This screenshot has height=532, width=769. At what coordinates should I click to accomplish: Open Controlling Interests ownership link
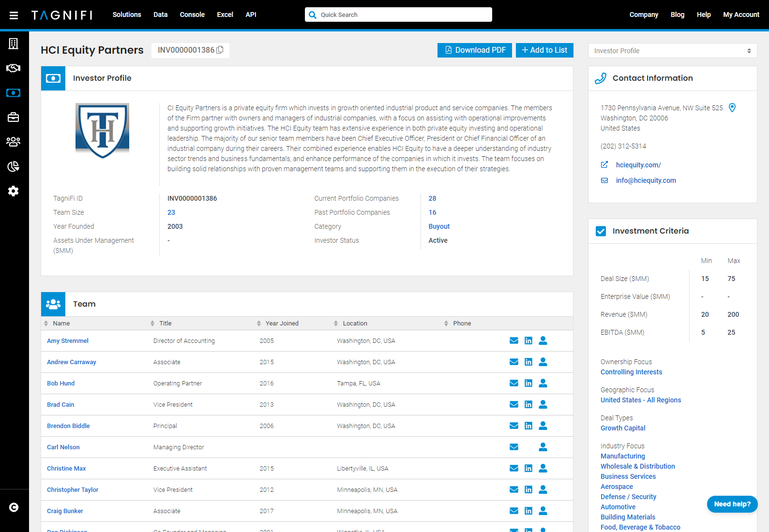point(631,372)
